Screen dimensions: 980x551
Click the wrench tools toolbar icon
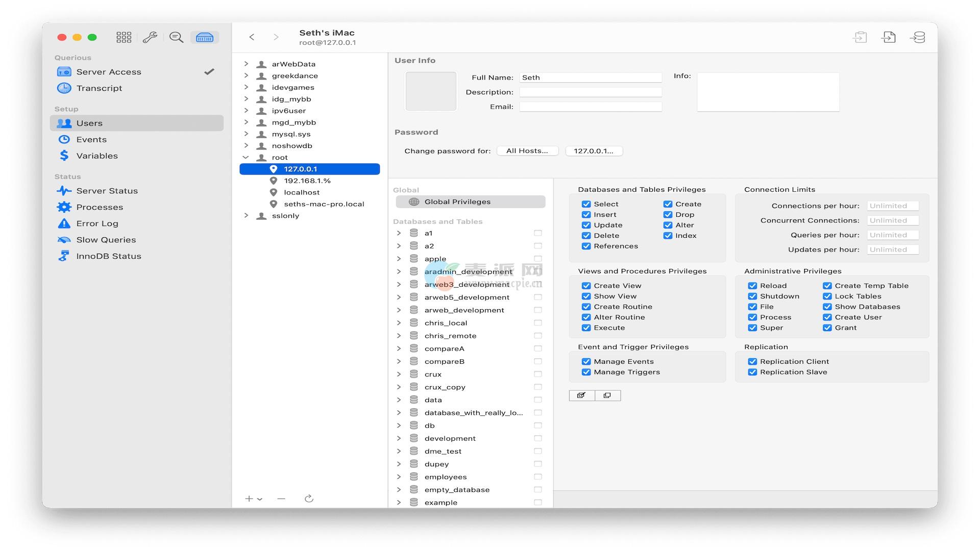click(150, 37)
